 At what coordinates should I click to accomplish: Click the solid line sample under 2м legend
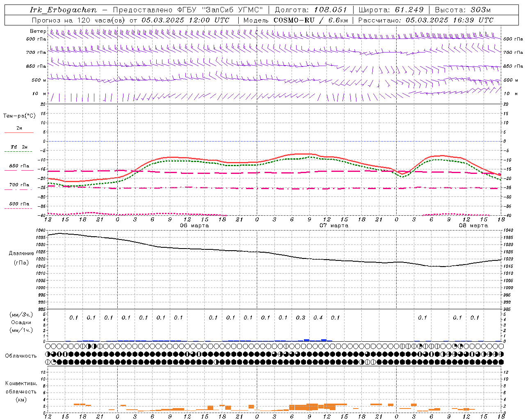click(x=19, y=132)
